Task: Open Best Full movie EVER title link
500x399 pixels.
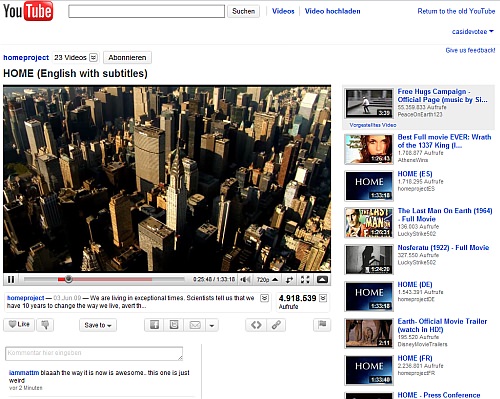Action: 444,141
